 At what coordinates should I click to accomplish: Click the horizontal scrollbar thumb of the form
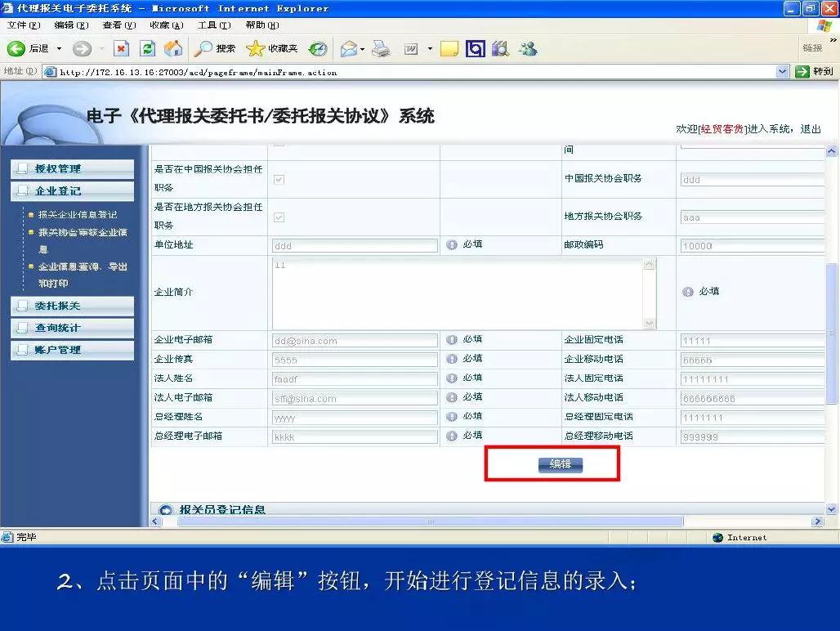click(x=430, y=521)
